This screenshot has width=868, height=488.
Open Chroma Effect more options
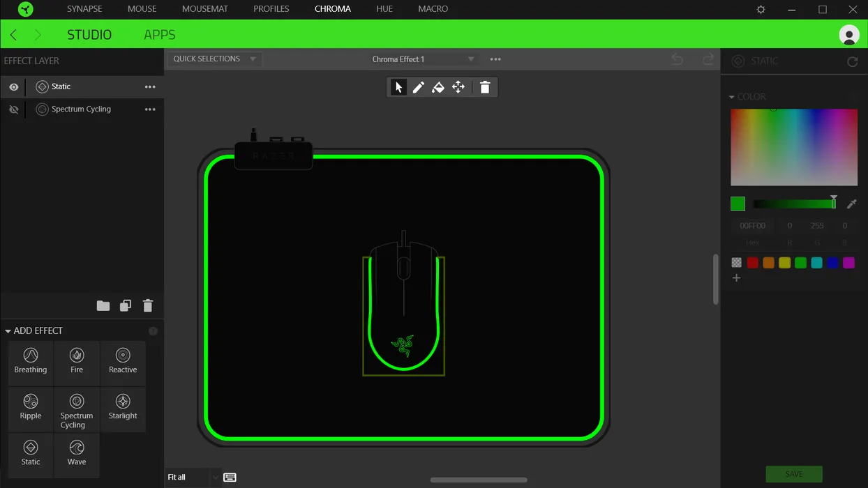pyautogui.click(x=495, y=59)
